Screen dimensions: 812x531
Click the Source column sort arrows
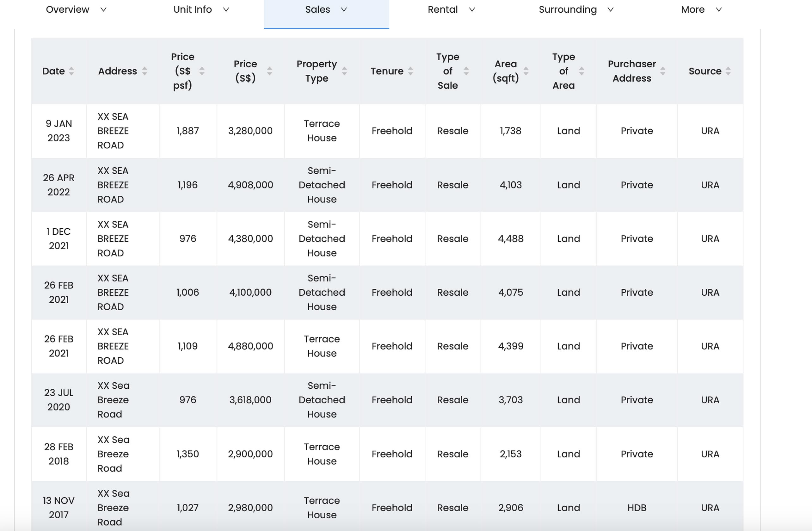tap(729, 71)
